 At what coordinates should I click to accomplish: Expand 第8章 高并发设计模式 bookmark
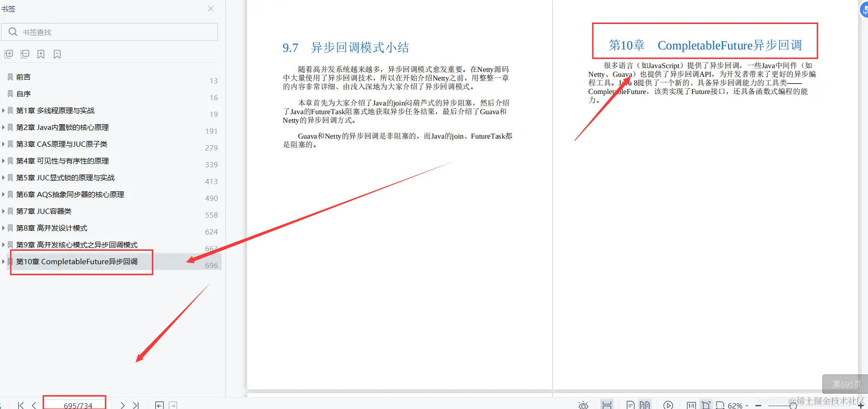[3, 228]
